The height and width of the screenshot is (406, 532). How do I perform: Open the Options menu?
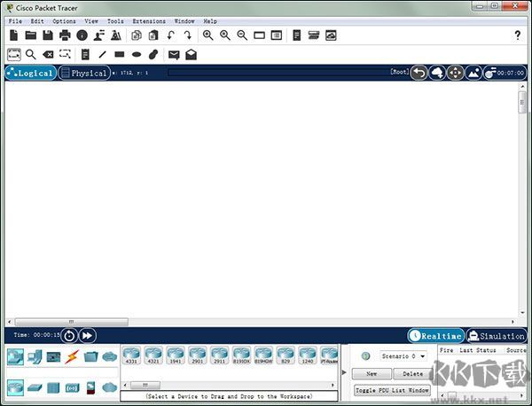(64, 21)
